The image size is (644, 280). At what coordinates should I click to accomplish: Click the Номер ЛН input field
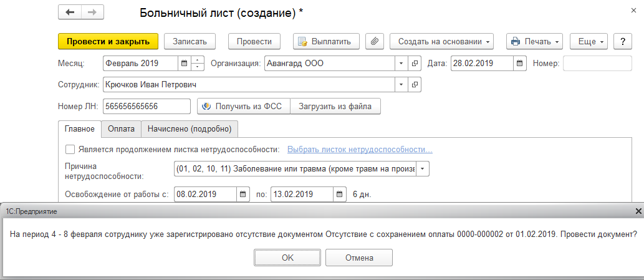click(x=147, y=106)
